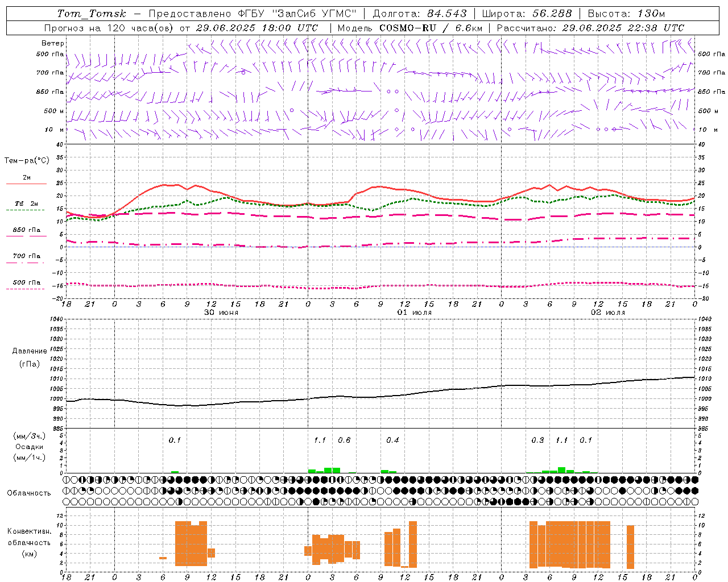Select the Тем-ра(°C) temperature panel label
The height and width of the screenshot is (582, 728).
point(27,161)
